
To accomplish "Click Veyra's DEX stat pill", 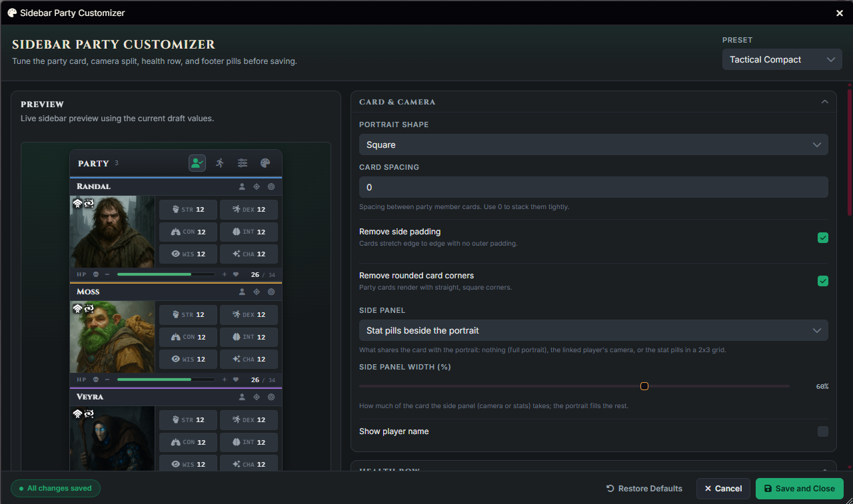I will pyautogui.click(x=249, y=420).
